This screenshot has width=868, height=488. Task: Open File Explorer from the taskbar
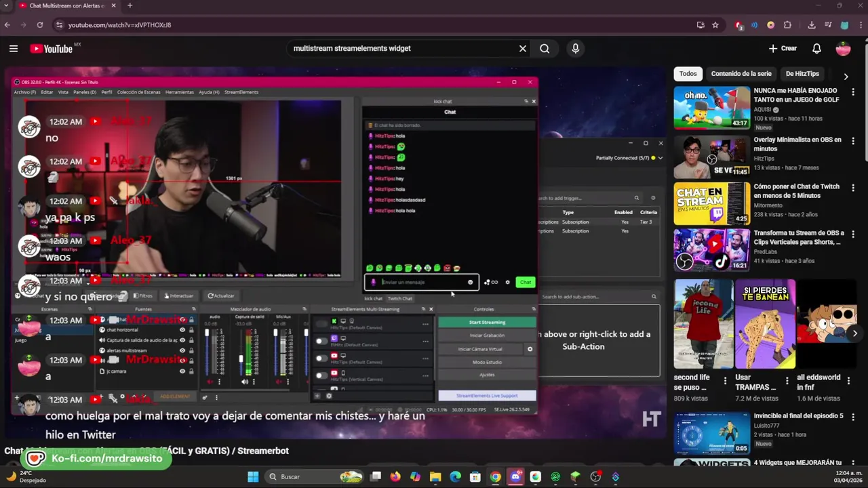click(x=435, y=476)
